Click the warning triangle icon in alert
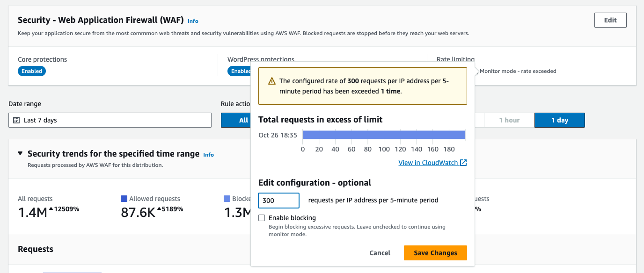 point(272,81)
